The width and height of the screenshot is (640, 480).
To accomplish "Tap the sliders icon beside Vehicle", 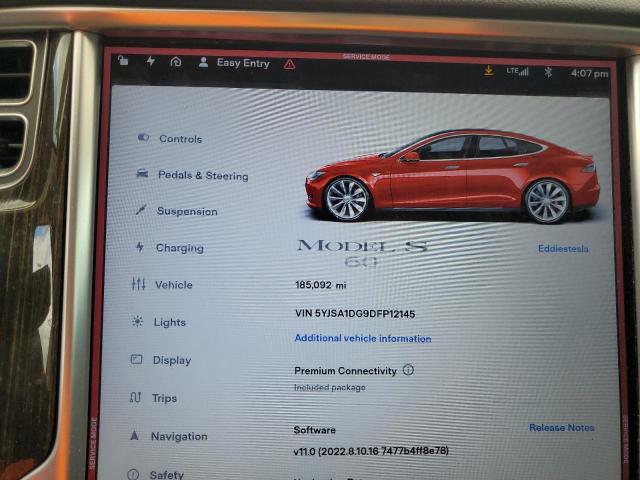I will point(138,283).
